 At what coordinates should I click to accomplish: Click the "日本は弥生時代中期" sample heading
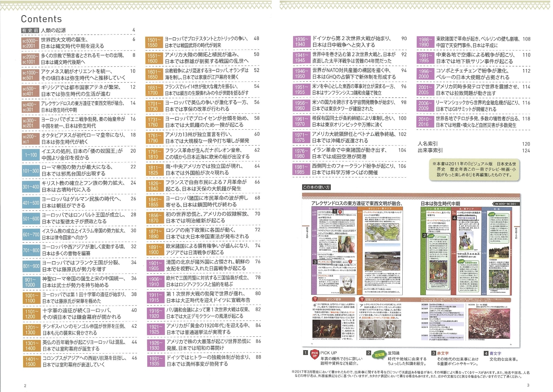click(440, 204)
